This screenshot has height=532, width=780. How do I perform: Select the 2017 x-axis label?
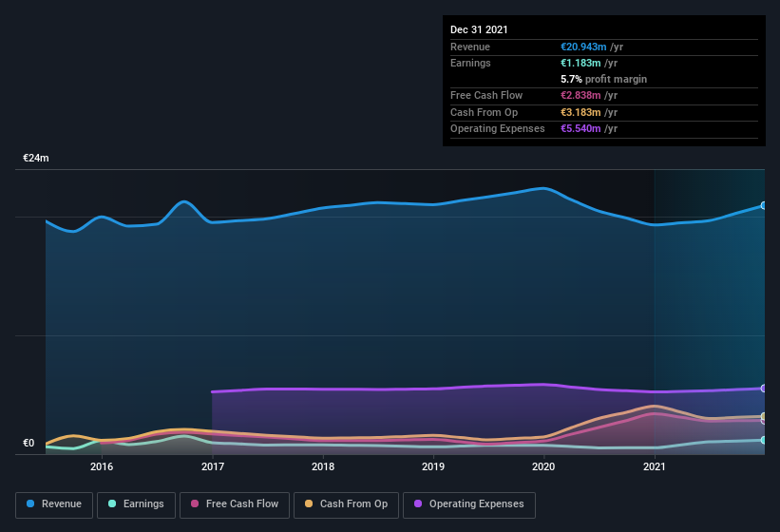point(213,466)
